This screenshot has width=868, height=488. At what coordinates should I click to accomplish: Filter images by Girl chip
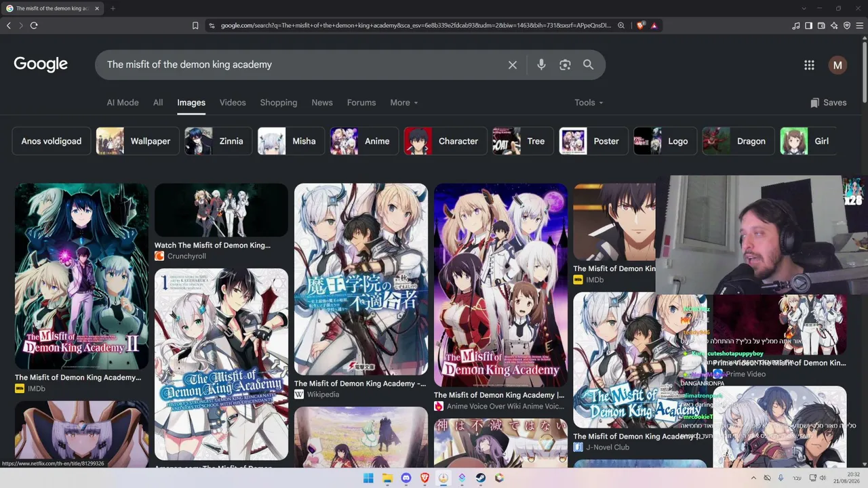point(808,141)
